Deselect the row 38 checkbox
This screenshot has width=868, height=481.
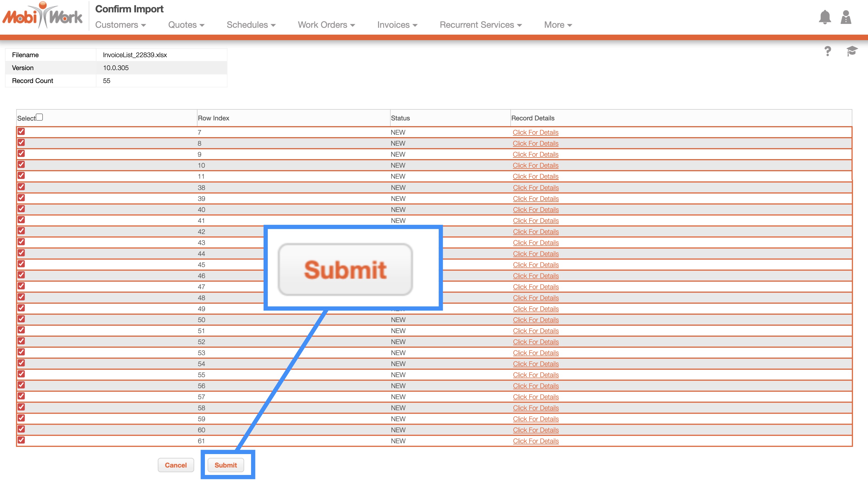(21, 187)
